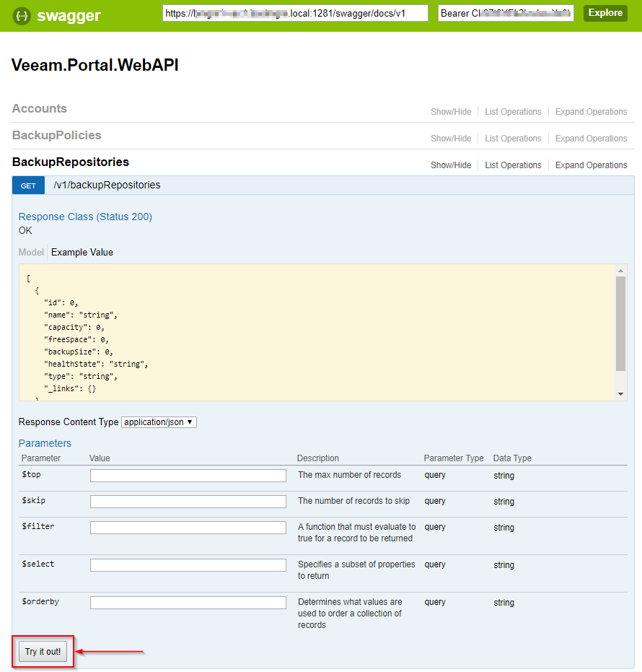Click Show/Hide for BackupPolicies
The height and width of the screenshot is (672, 642).
(451, 139)
